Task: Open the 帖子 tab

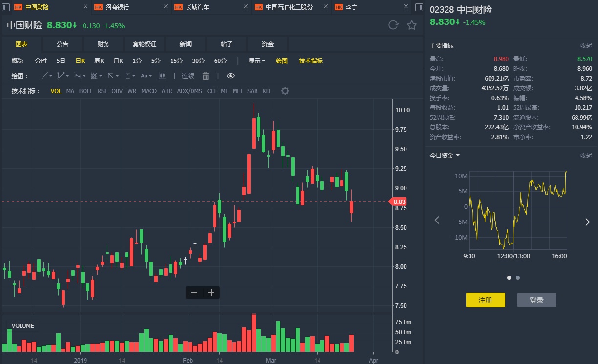Action: tap(227, 44)
